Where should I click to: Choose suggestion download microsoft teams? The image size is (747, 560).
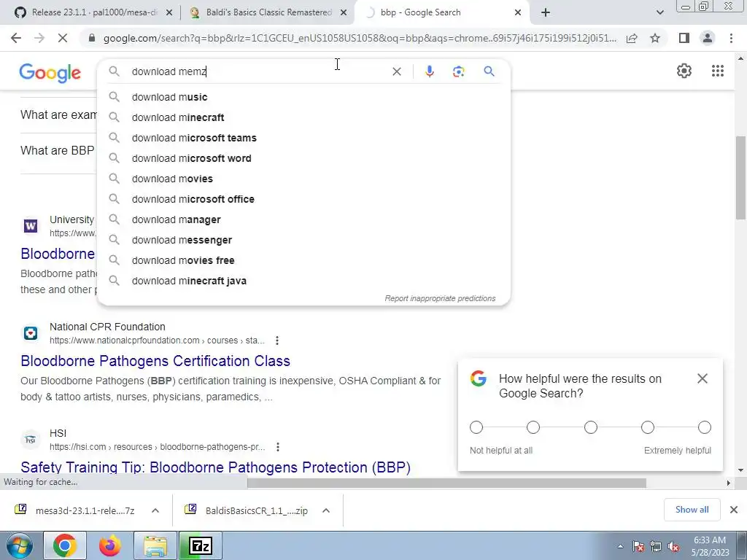(x=304, y=138)
